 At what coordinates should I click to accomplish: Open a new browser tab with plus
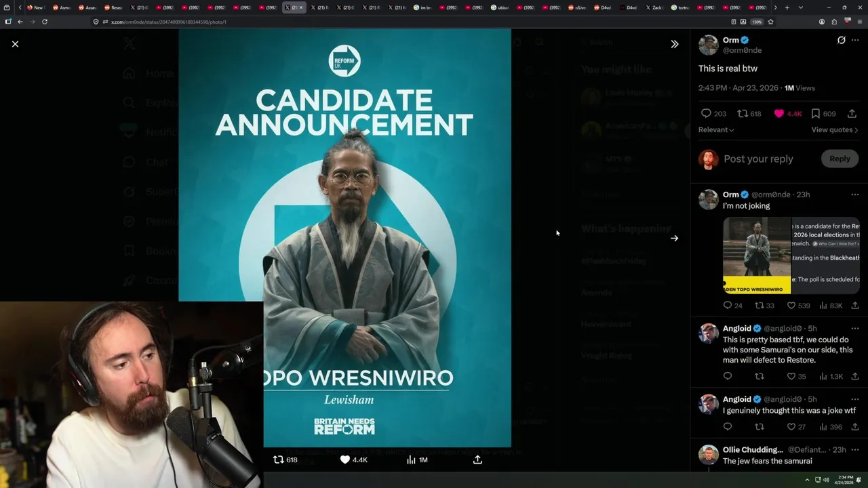(x=787, y=7)
